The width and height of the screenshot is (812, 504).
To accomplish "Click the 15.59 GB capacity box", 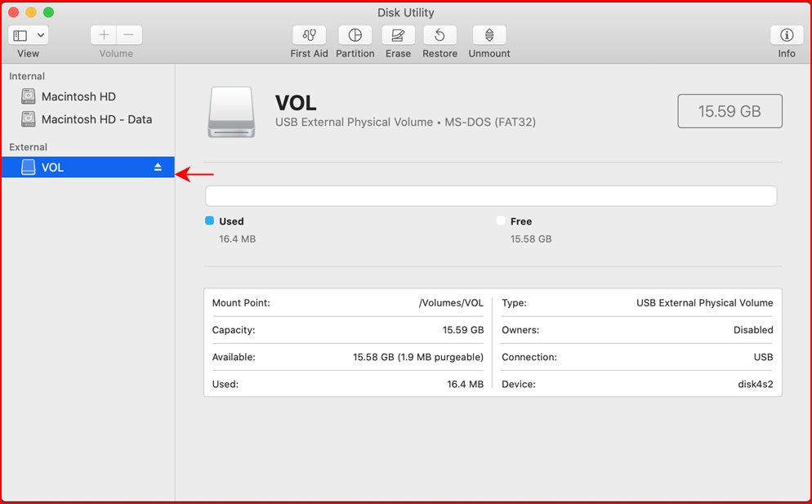I will coord(729,111).
